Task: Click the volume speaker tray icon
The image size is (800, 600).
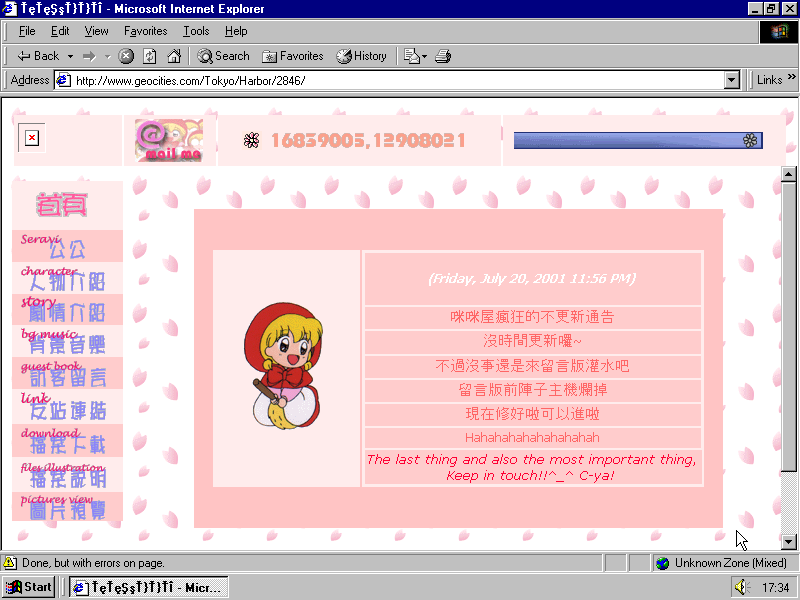Action: point(741,587)
